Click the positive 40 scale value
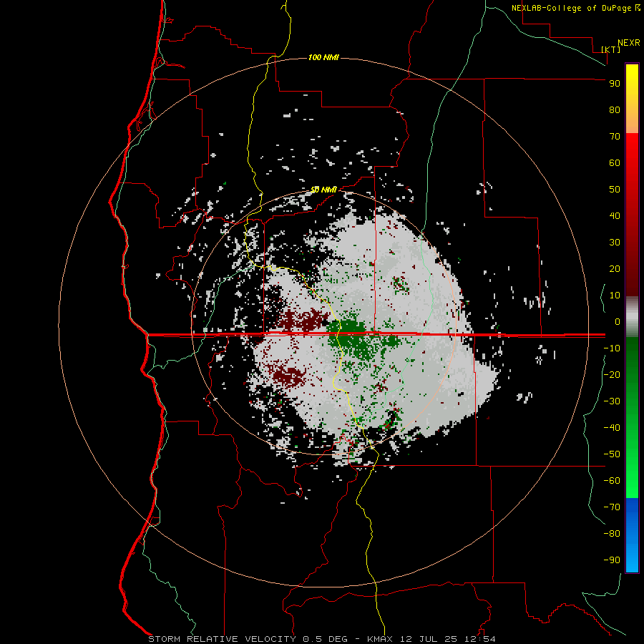The image size is (644, 644). pos(615,216)
